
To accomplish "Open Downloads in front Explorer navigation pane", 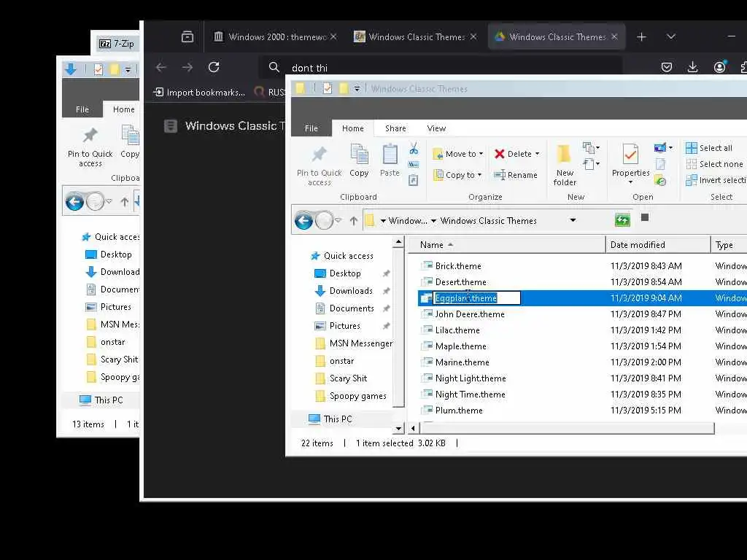I will coord(351,290).
